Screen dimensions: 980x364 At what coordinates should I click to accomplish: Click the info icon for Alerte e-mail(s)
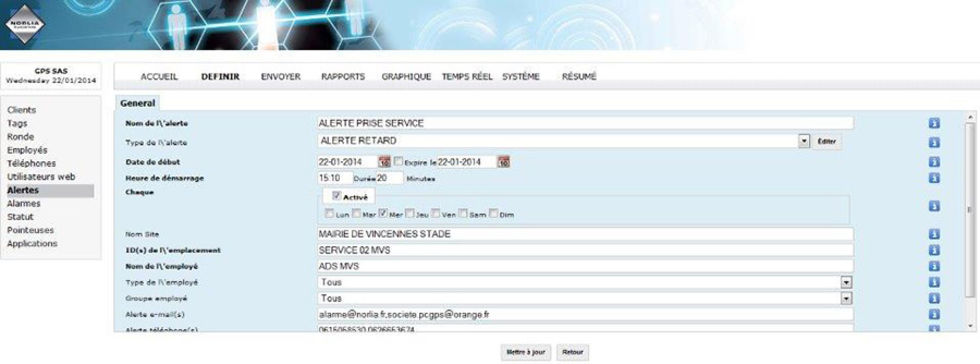(x=934, y=315)
